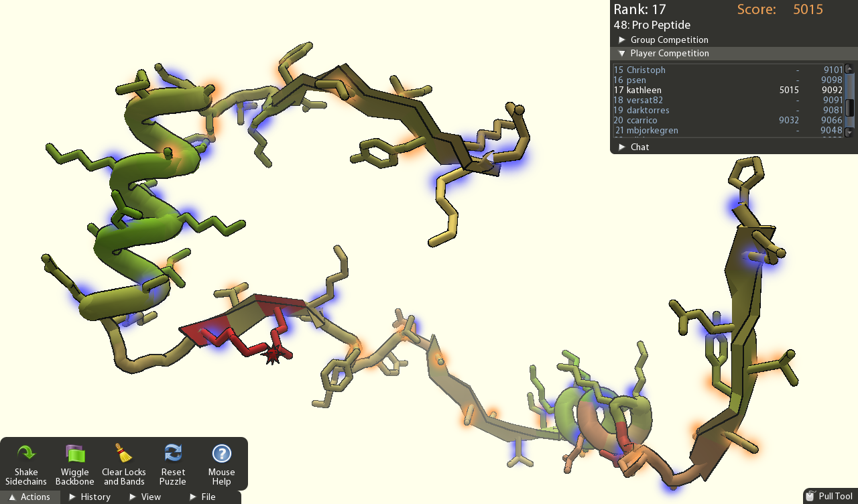Open the History menu
Viewport: 858px width, 504px height.
coord(90,497)
